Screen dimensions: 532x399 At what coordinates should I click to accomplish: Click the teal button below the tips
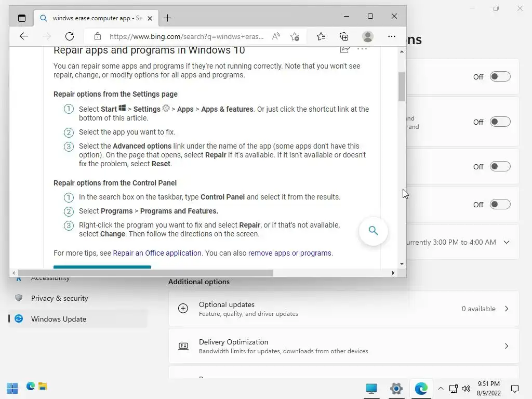tap(102, 267)
